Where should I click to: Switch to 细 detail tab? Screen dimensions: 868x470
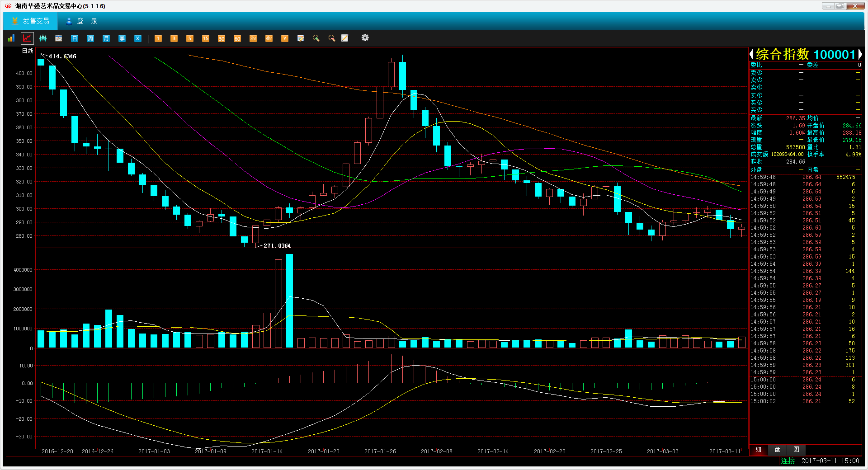click(759, 449)
